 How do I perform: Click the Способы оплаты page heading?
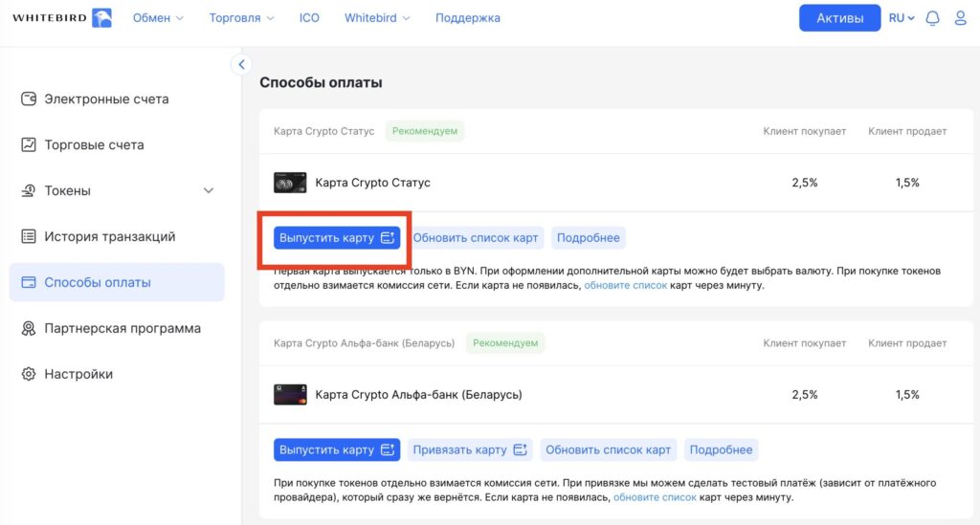click(x=321, y=82)
